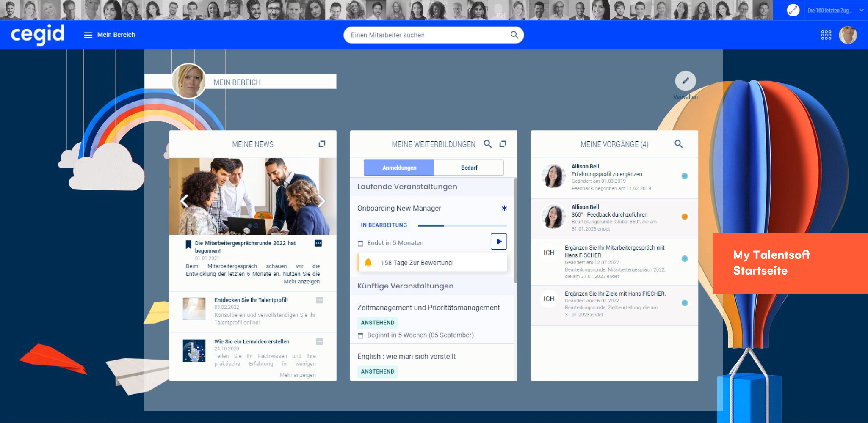Open the Die 100 letzten Zug... dropdown

pos(835,10)
